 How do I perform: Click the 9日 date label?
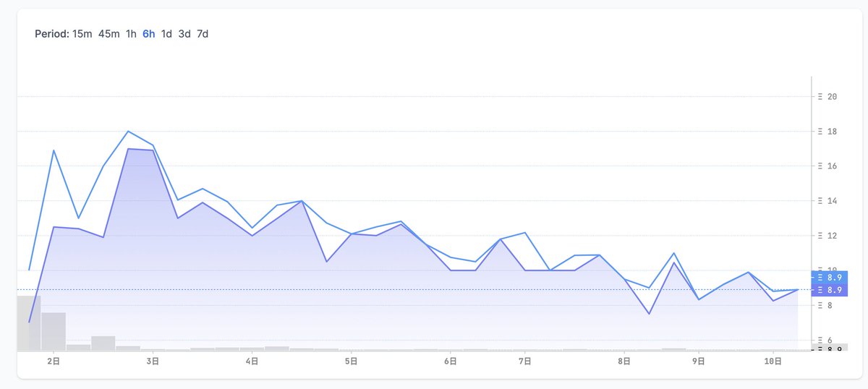(699, 360)
